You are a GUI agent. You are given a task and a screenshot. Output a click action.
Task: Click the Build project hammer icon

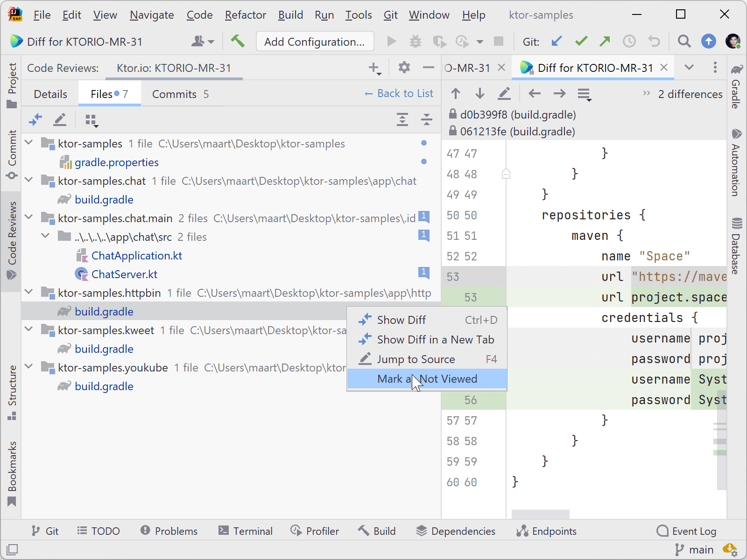pos(238,42)
